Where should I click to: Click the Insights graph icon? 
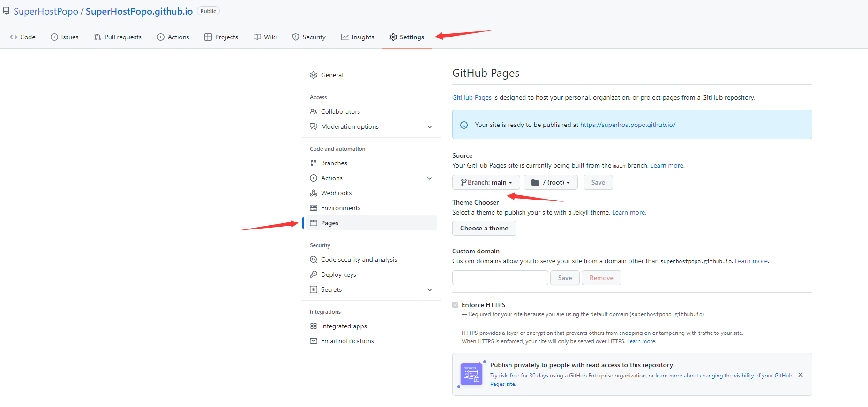(x=345, y=37)
